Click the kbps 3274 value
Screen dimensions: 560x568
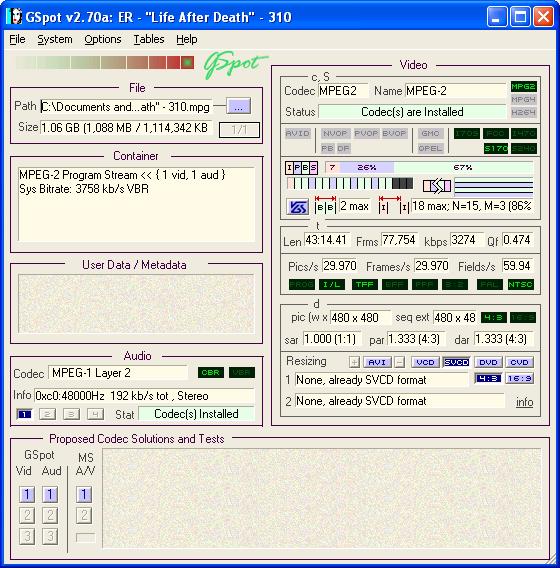tap(466, 240)
